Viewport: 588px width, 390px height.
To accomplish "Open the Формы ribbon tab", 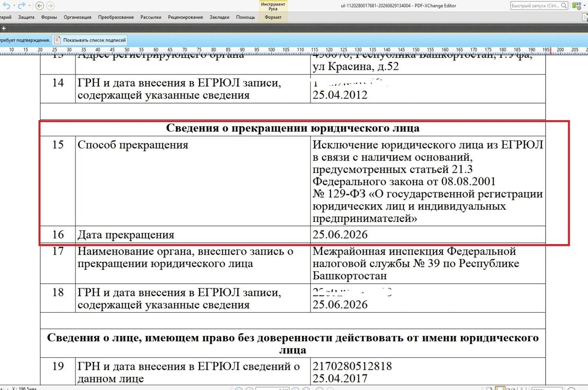I will point(49,17).
